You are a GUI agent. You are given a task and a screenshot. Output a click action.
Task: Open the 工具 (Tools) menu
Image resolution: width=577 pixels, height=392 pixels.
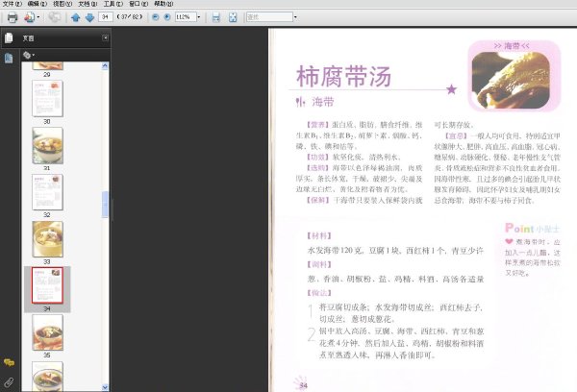point(113,4)
